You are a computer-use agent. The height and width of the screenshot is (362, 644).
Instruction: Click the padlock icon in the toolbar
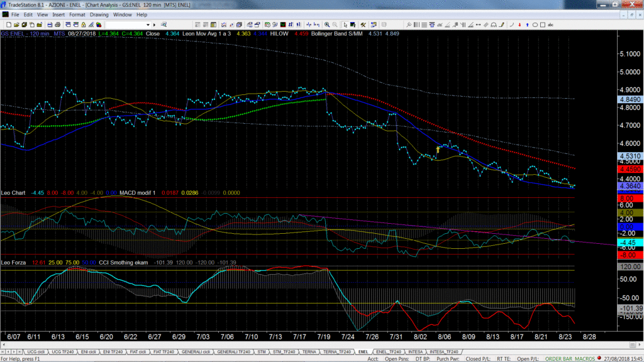[84, 25]
